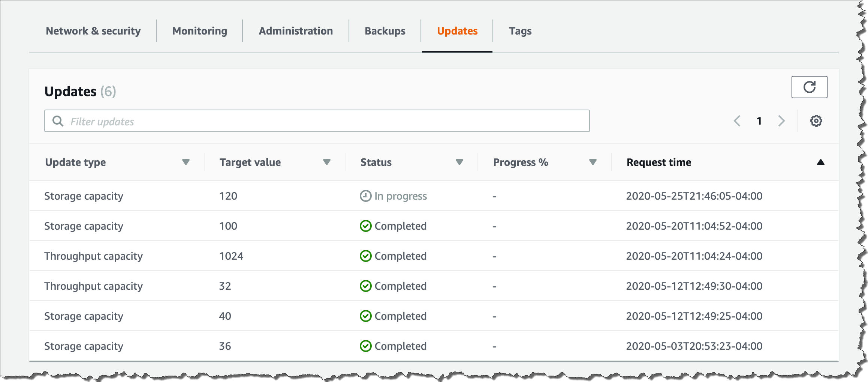Click Completed checkmark for target 100

click(365, 226)
